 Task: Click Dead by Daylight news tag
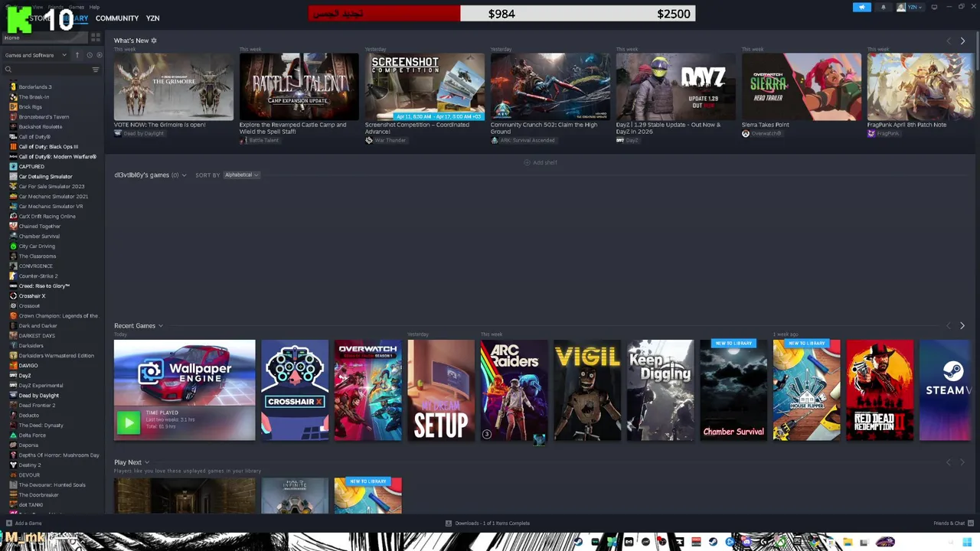tap(140, 133)
